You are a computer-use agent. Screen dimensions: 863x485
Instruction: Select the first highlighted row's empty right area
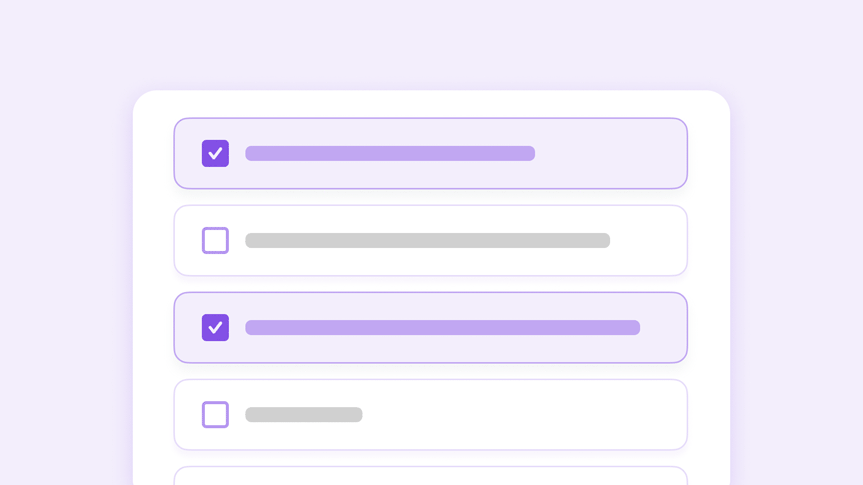pos(610,153)
